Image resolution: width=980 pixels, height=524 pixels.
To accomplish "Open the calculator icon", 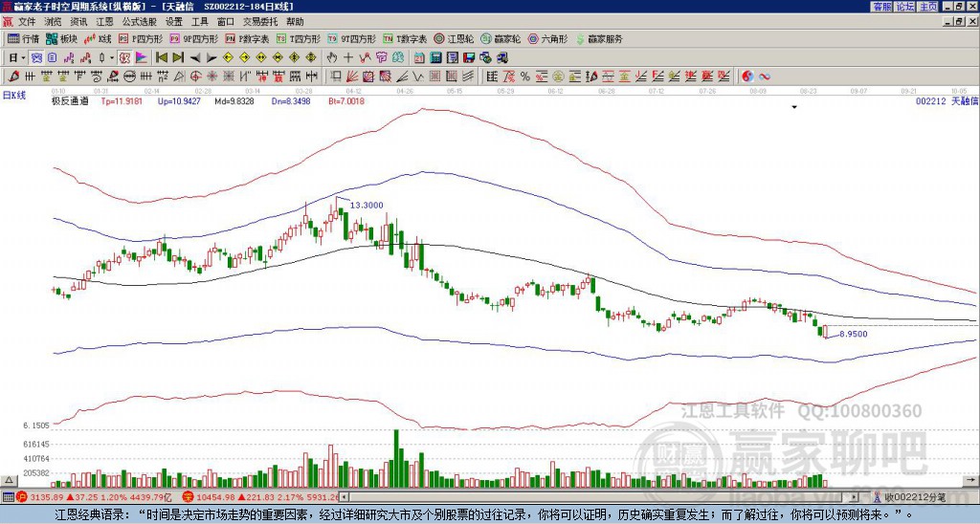I will click(436, 58).
